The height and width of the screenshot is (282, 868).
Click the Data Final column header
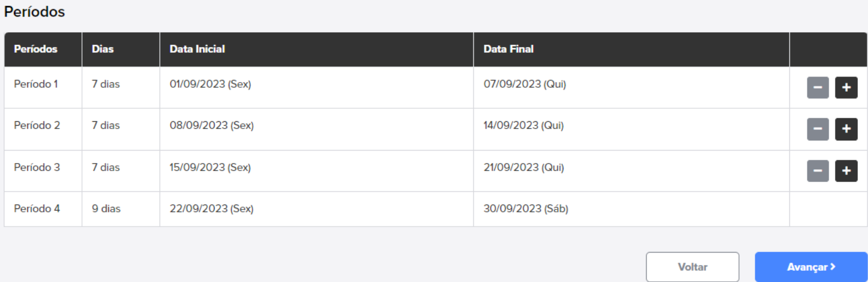(x=508, y=49)
